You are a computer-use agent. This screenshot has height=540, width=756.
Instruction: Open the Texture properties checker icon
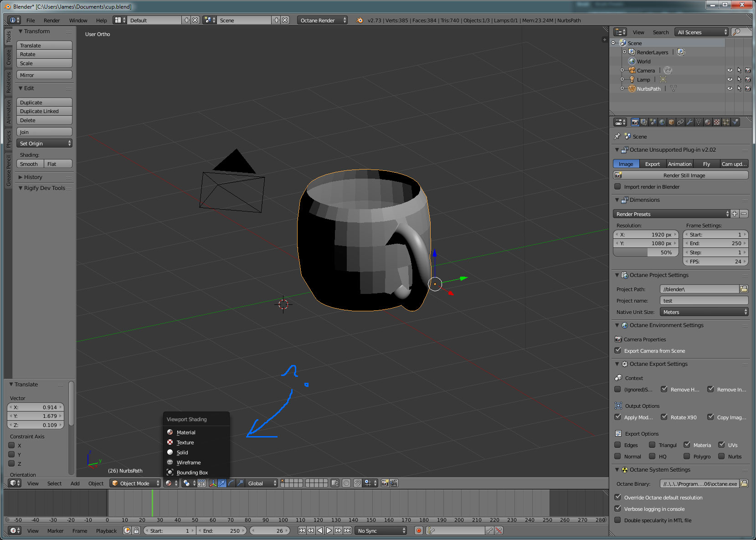pos(717,122)
